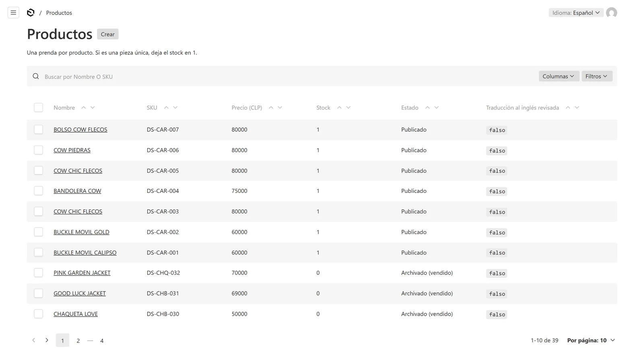Screen dimensions: 644x358
Task: Sort SKU column ascending
Action: [x=166, y=108]
